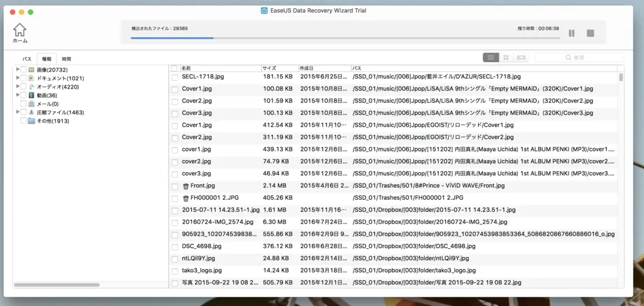Screen dimensions: 644x306
Task: Select the cover3.jpg file name
Action: (196, 173)
